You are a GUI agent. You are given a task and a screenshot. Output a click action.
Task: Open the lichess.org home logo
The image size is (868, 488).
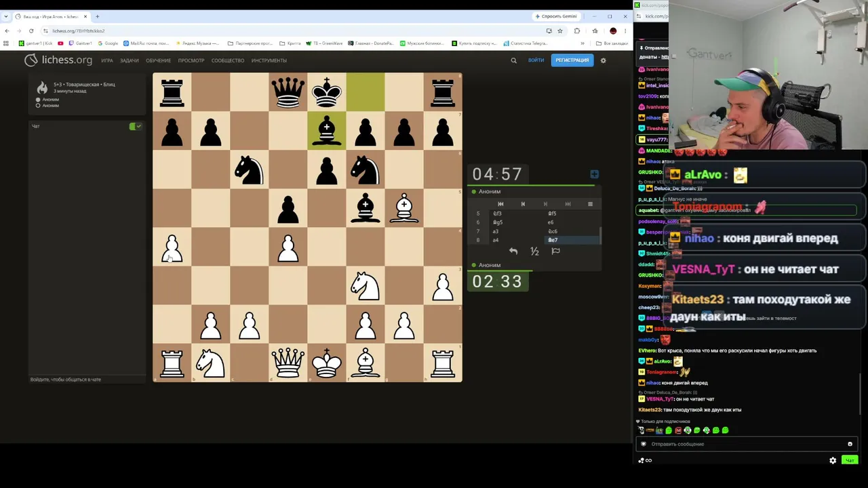click(58, 60)
